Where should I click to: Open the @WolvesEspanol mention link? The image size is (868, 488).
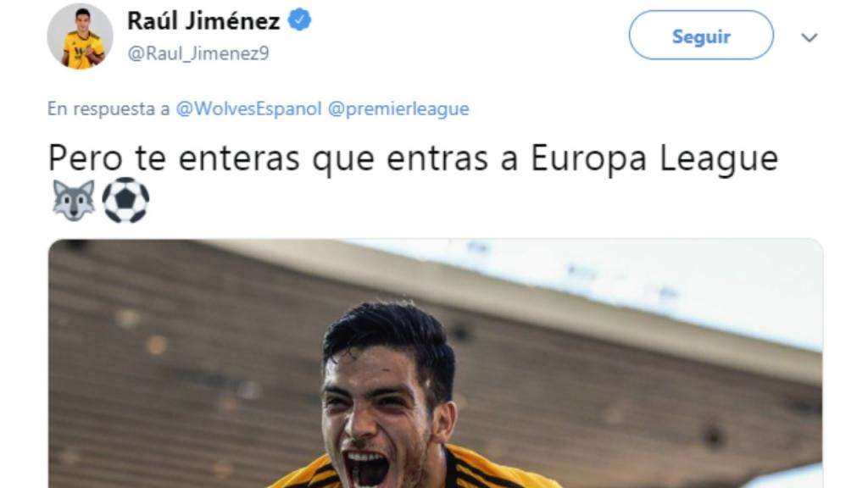(248, 108)
